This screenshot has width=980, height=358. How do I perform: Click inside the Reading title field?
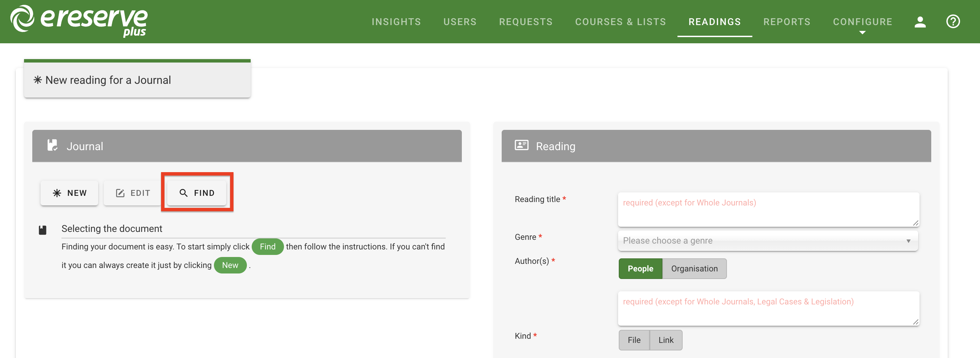[768, 209]
